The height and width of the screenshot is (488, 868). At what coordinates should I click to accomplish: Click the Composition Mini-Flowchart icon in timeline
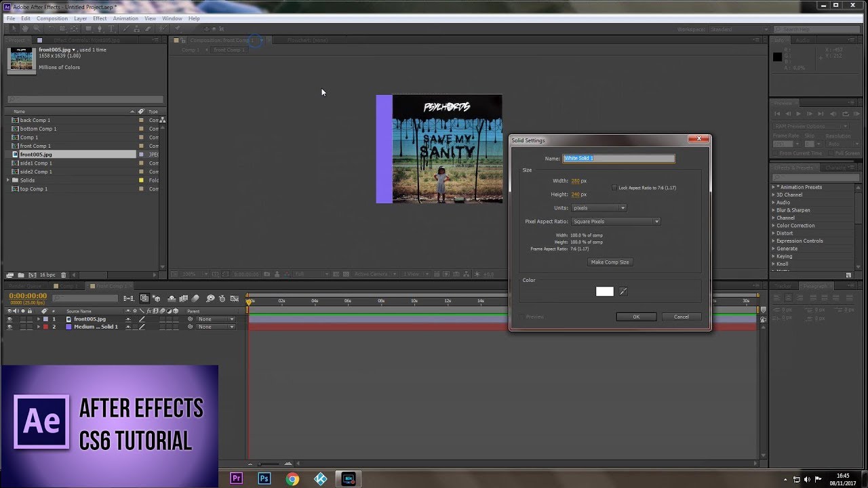click(x=129, y=299)
